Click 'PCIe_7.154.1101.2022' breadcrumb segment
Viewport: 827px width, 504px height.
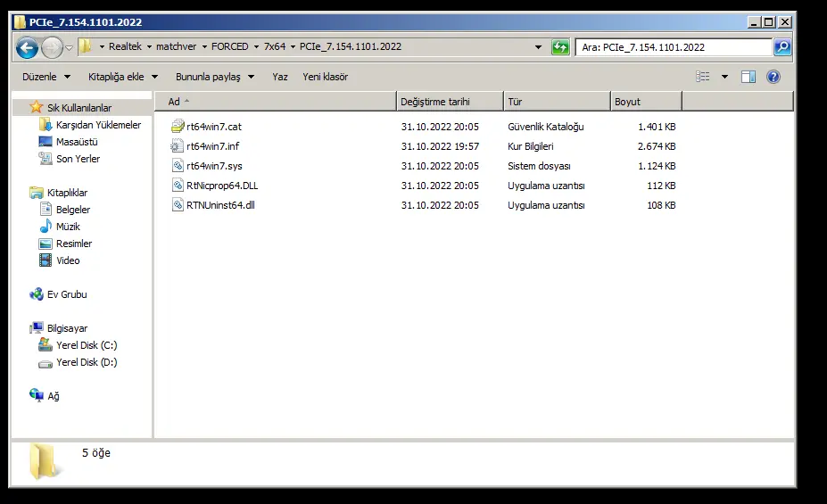pos(351,46)
